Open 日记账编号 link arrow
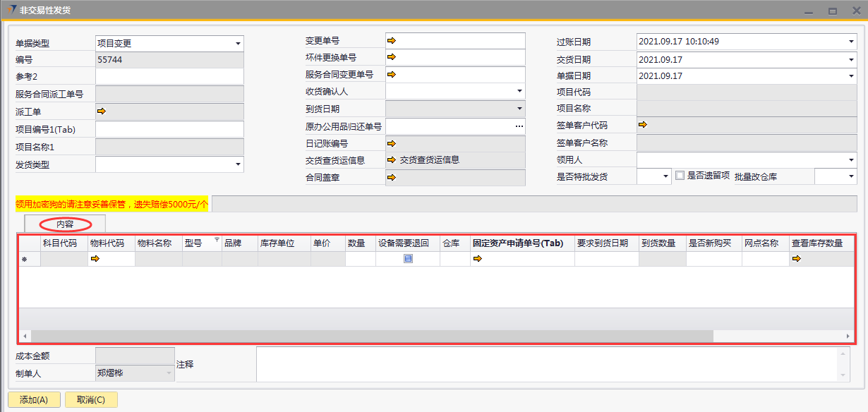This screenshot has width=868, height=412. coord(392,143)
